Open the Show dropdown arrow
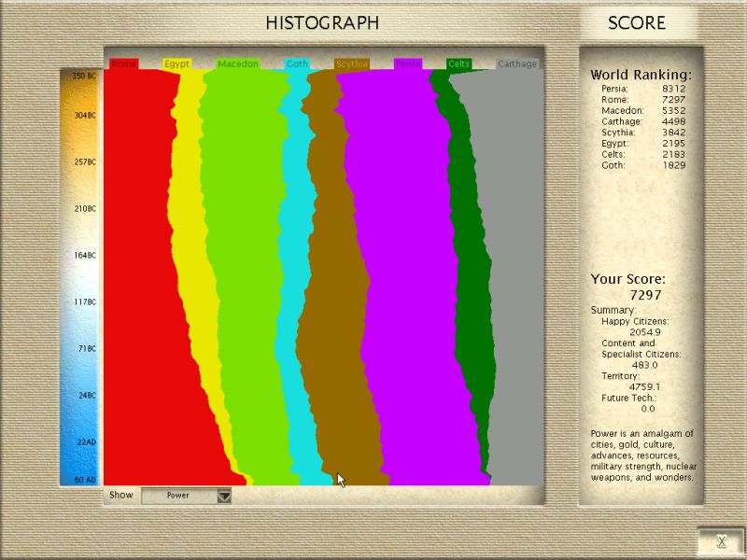The height and width of the screenshot is (560, 747). coord(223,496)
